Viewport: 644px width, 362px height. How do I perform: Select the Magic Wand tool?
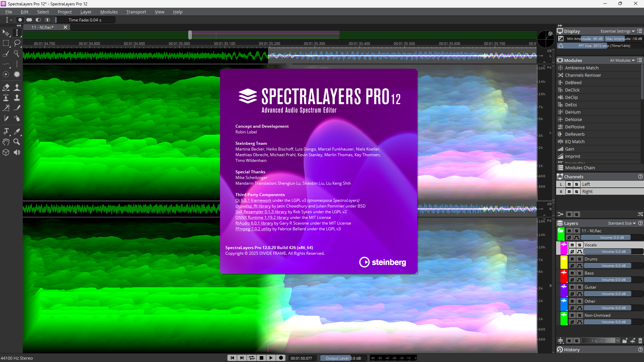click(x=17, y=54)
